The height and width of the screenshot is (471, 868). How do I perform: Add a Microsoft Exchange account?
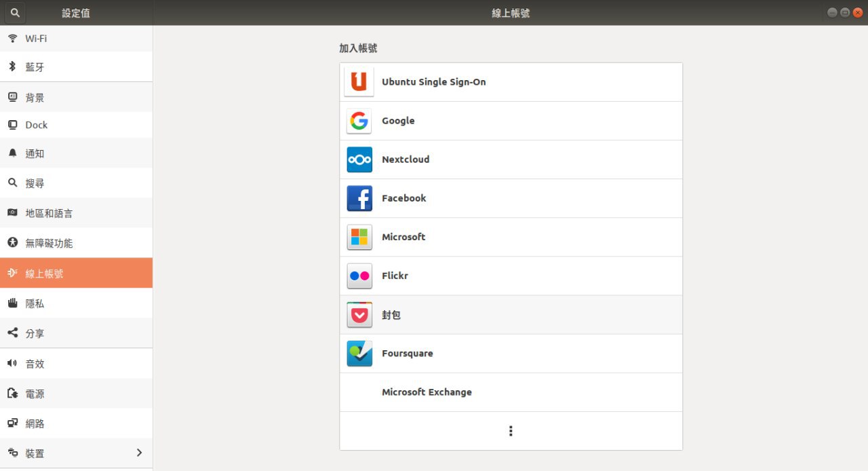tap(511, 392)
